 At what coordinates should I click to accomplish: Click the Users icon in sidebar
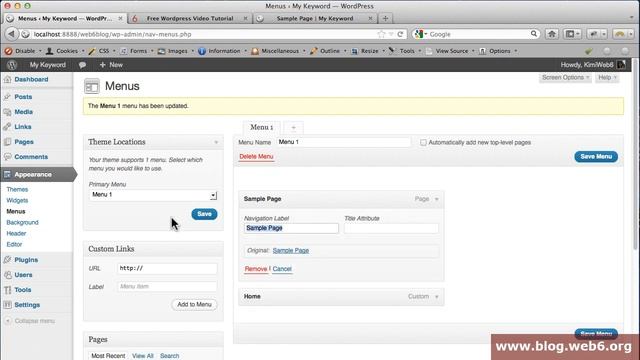pos(7,275)
